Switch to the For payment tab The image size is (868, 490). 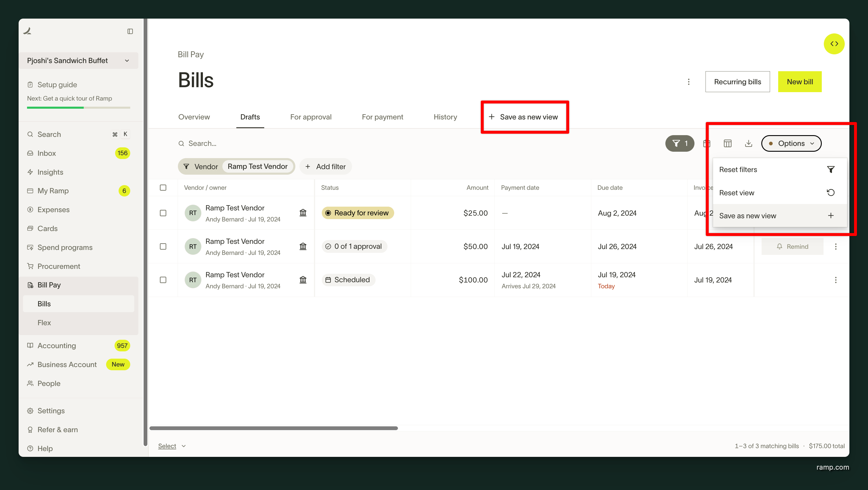pyautogui.click(x=383, y=117)
